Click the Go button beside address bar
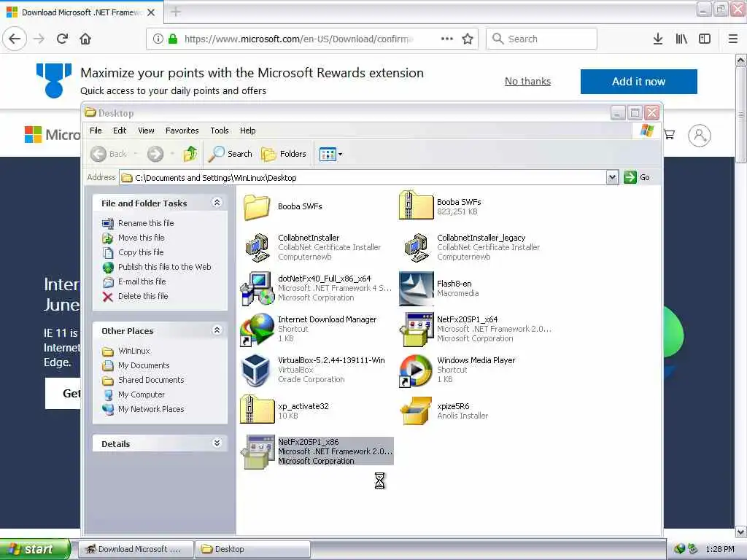This screenshot has height=560, width=747. [x=637, y=177]
